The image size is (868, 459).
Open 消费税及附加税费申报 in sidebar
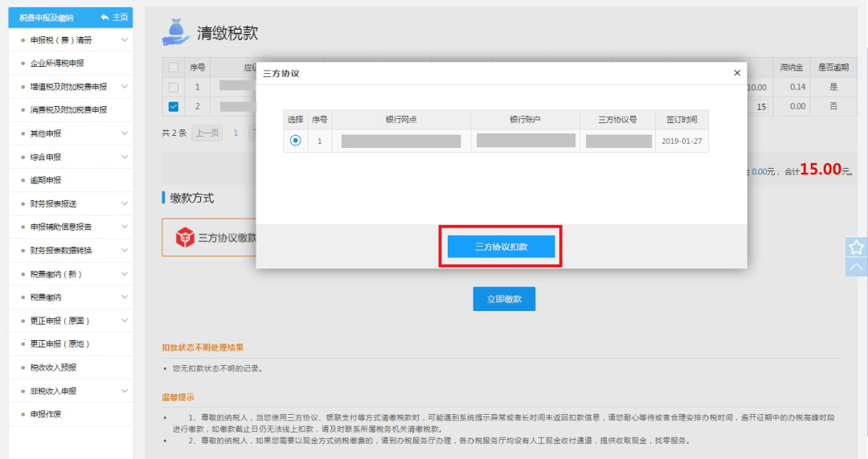pyautogui.click(x=68, y=109)
